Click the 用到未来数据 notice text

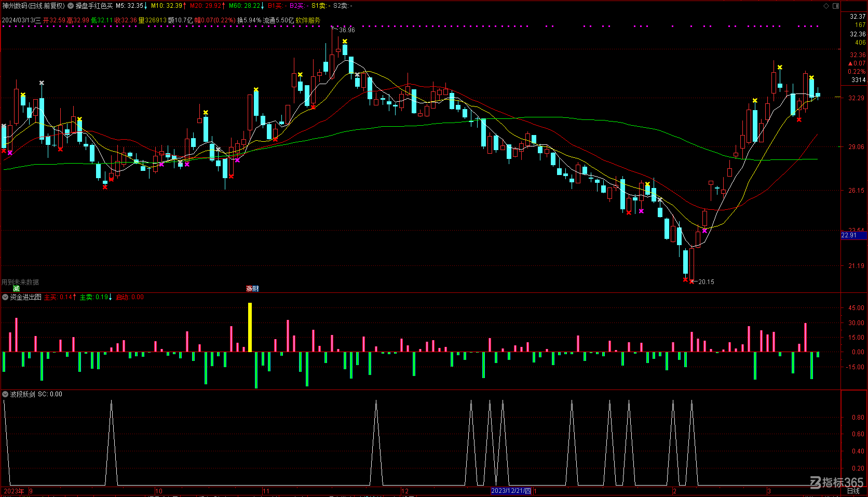tap(20, 282)
